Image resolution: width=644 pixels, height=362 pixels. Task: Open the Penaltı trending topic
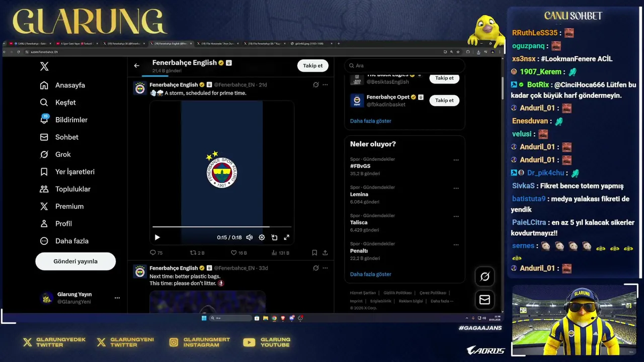tap(359, 250)
